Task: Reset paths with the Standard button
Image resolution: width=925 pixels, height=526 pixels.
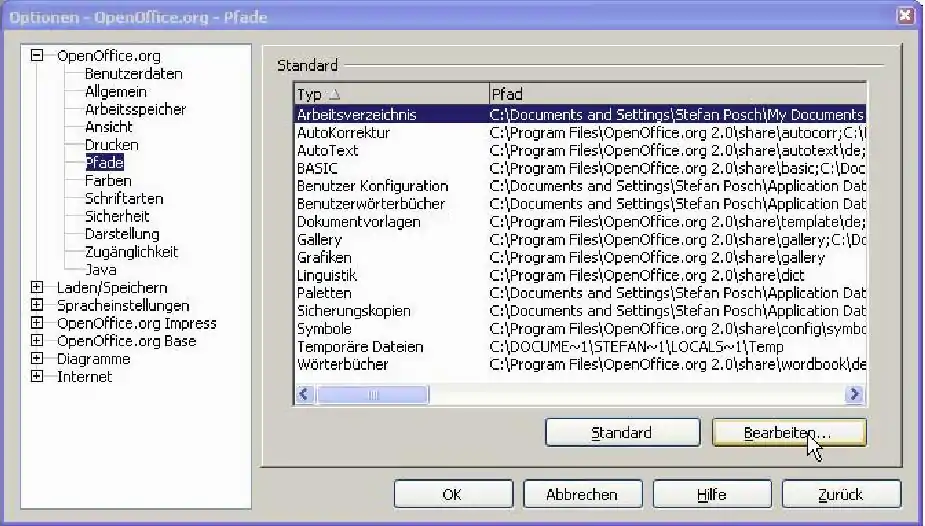Action: tap(622, 432)
